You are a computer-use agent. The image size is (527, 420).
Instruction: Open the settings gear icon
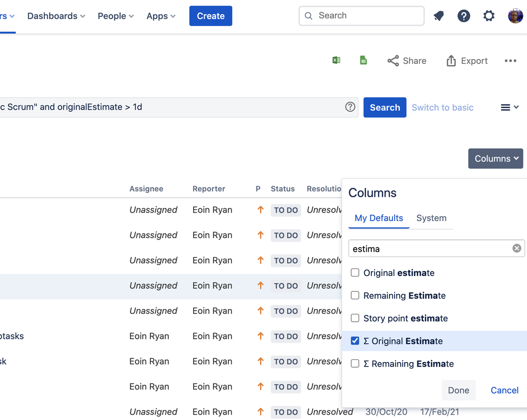[488, 16]
